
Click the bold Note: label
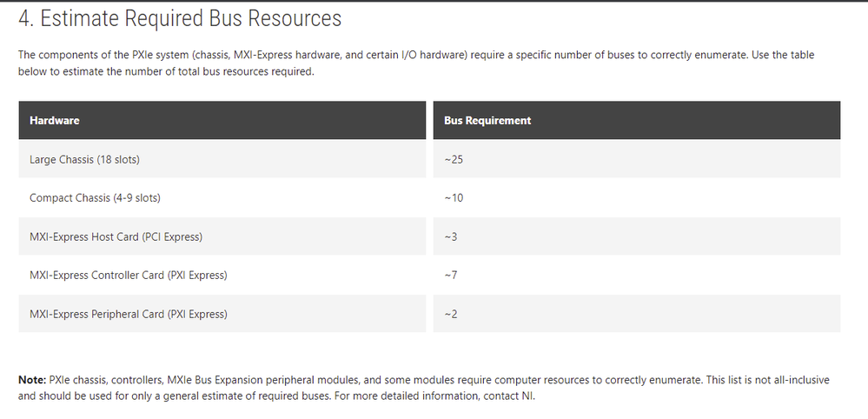point(32,380)
